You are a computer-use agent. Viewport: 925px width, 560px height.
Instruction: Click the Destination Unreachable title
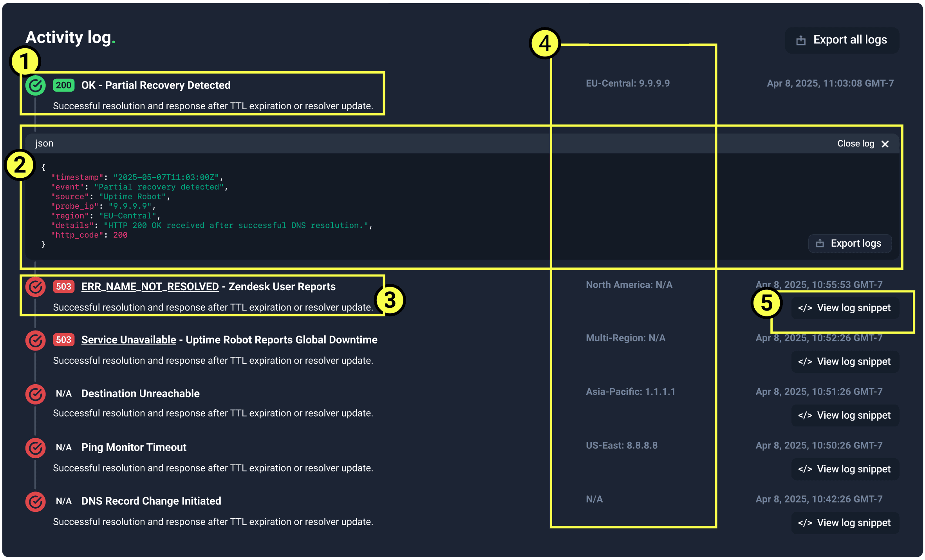140,394
